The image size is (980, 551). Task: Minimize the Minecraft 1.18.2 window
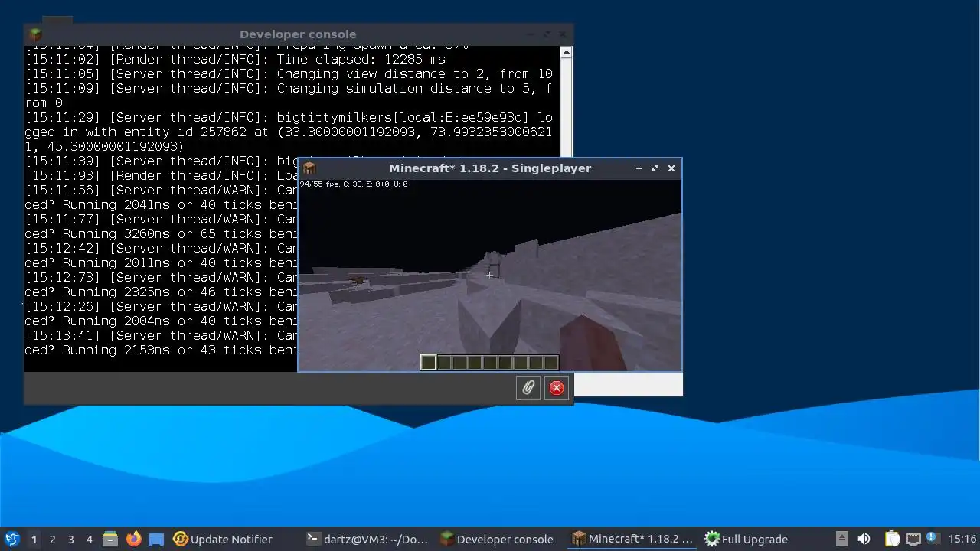(x=639, y=168)
